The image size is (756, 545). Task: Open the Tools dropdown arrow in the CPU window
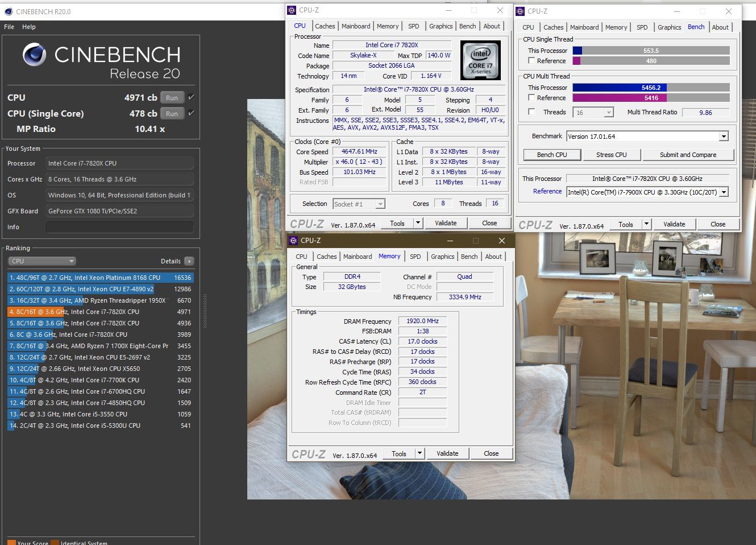pyautogui.click(x=418, y=223)
